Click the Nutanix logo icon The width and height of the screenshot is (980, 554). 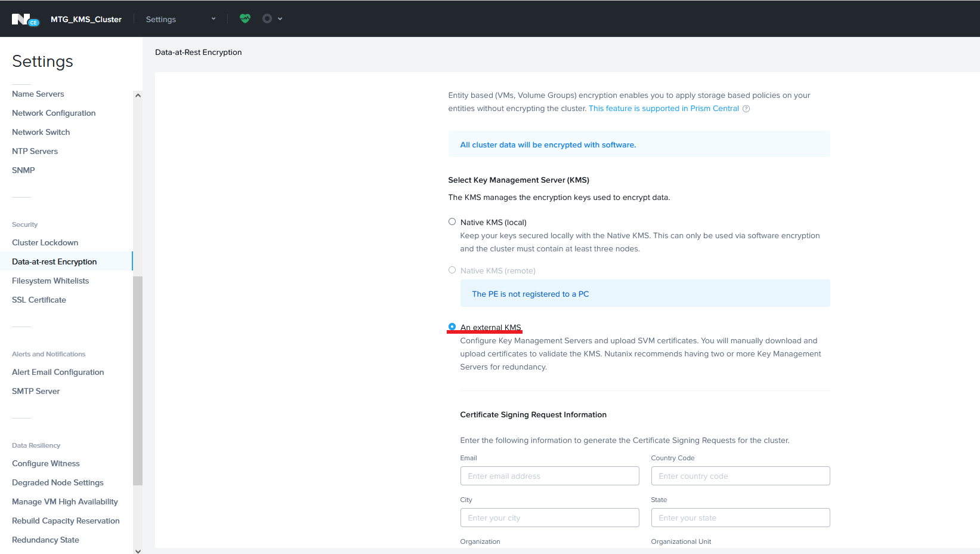click(x=24, y=19)
